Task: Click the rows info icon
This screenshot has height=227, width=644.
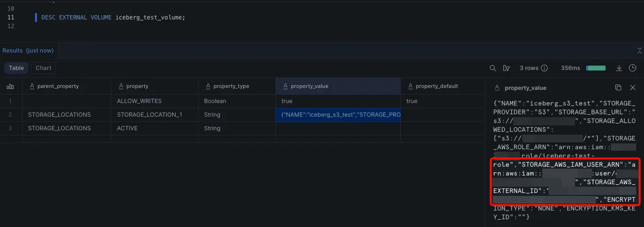Action: (x=544, y=68)
